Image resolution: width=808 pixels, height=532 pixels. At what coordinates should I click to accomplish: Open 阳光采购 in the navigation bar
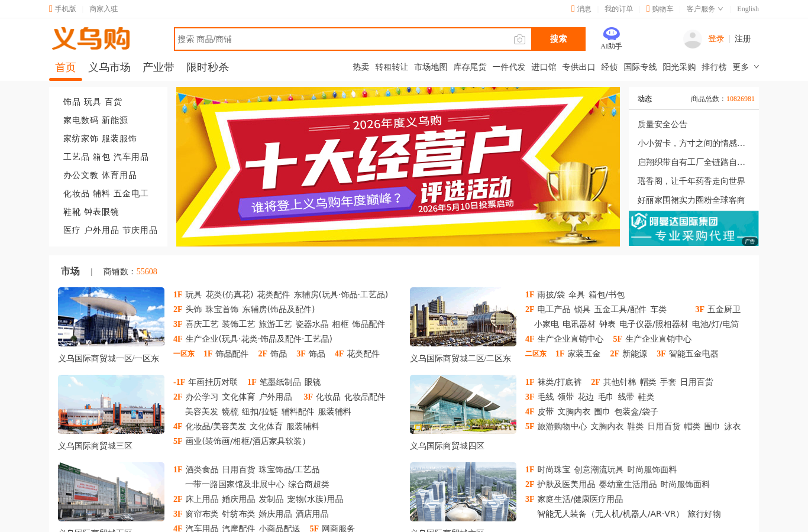click(x=679, y=67)
